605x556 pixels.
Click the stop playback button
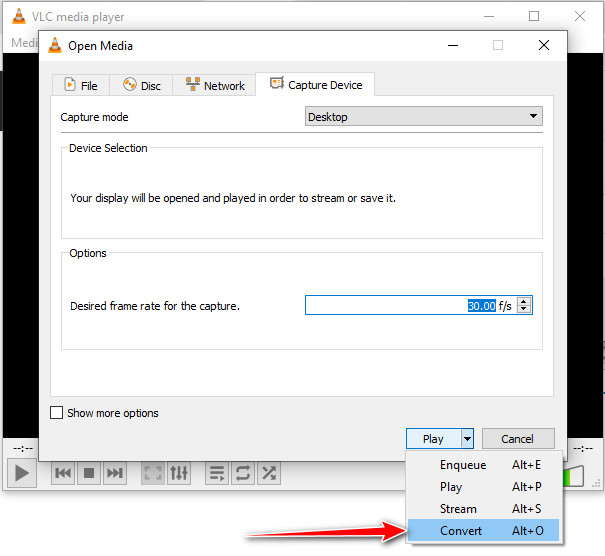point(89,473)
